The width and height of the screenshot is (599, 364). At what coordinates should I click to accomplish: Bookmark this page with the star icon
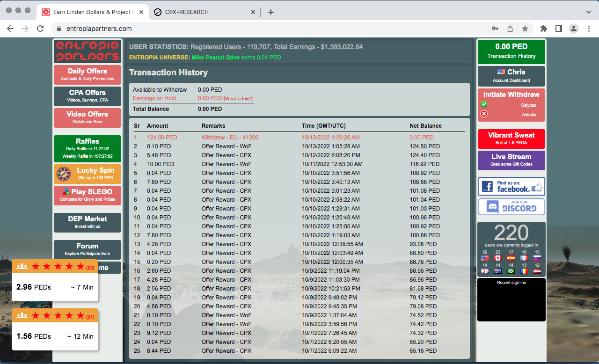[x=525, y=29]
